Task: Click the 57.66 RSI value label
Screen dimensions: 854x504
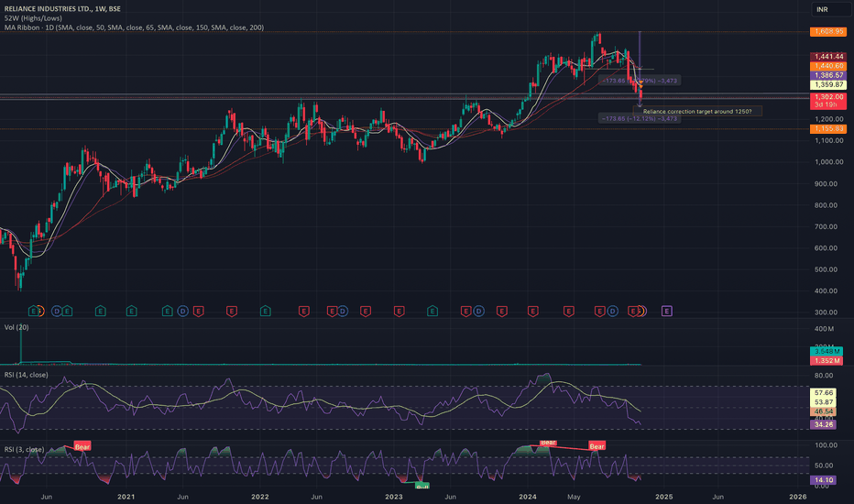Action: tap(823, 392)
